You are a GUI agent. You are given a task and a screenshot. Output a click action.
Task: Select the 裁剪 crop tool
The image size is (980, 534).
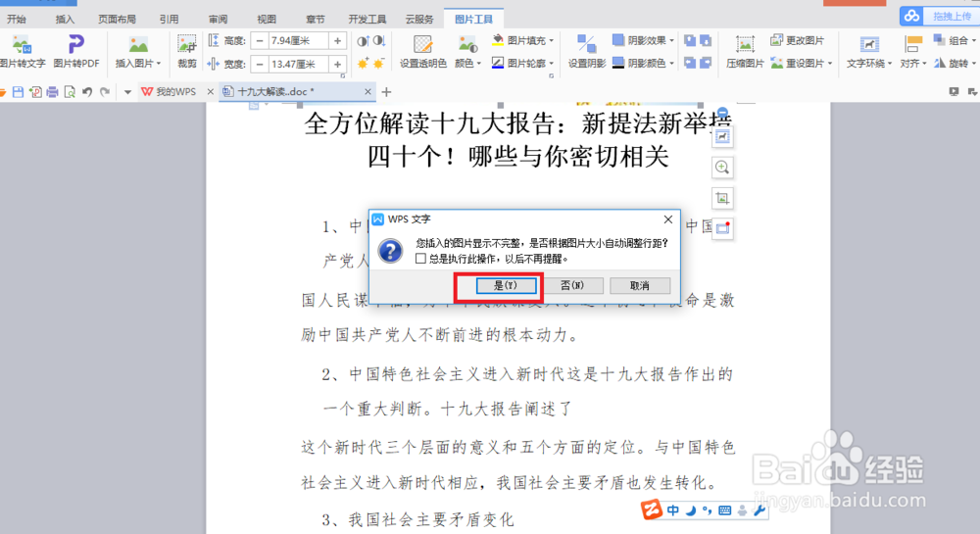[187, 51]
